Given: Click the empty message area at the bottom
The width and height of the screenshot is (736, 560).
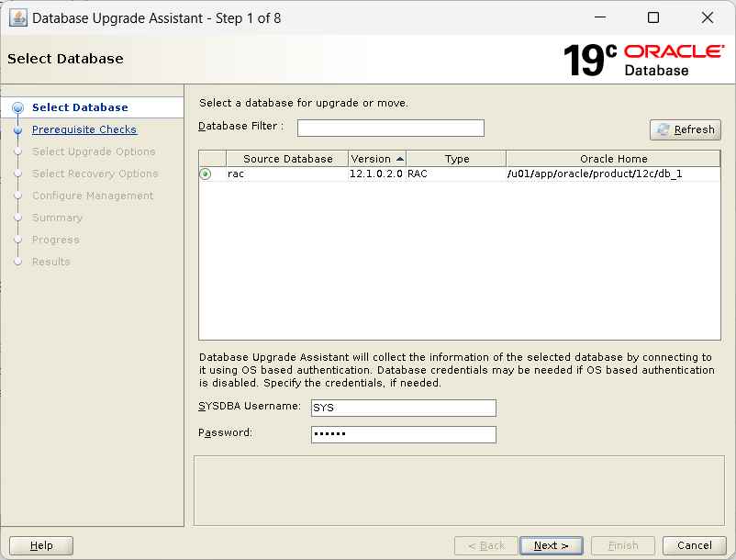Looking at the screenshot, I should click(x=459, y=490).
